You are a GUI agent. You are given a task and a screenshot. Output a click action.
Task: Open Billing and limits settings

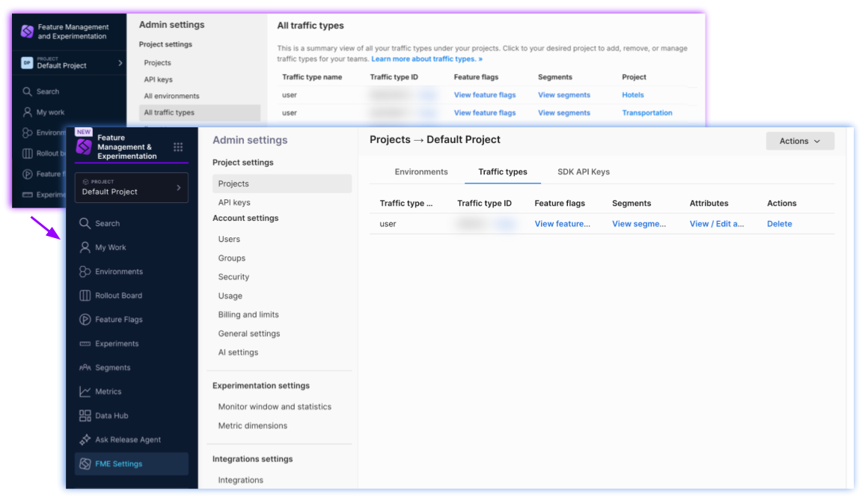click(x=248, y=315)
